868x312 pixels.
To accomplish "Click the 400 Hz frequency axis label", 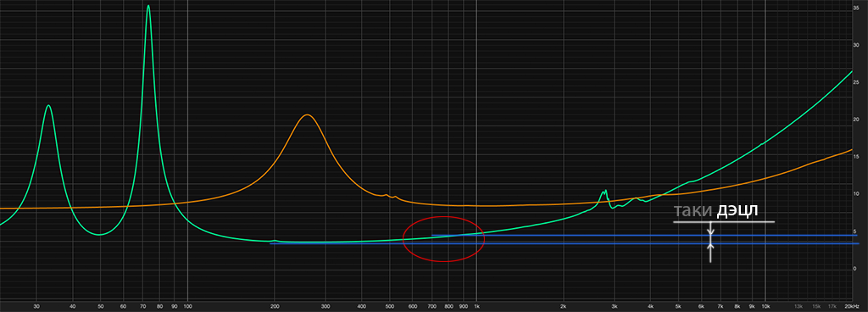I will click(361, 306).
